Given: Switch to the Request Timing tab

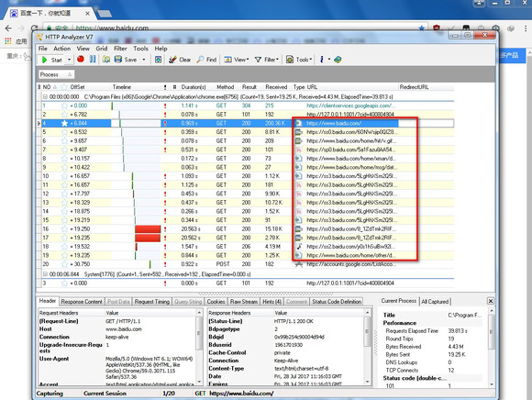Looking at the screenshot, I should 152,302.
